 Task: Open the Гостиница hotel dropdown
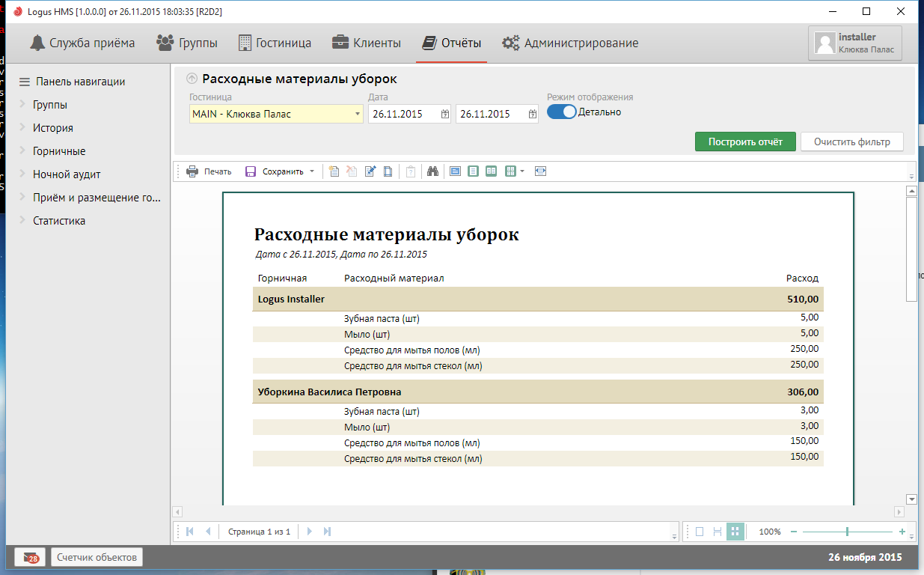click(357, 115)
